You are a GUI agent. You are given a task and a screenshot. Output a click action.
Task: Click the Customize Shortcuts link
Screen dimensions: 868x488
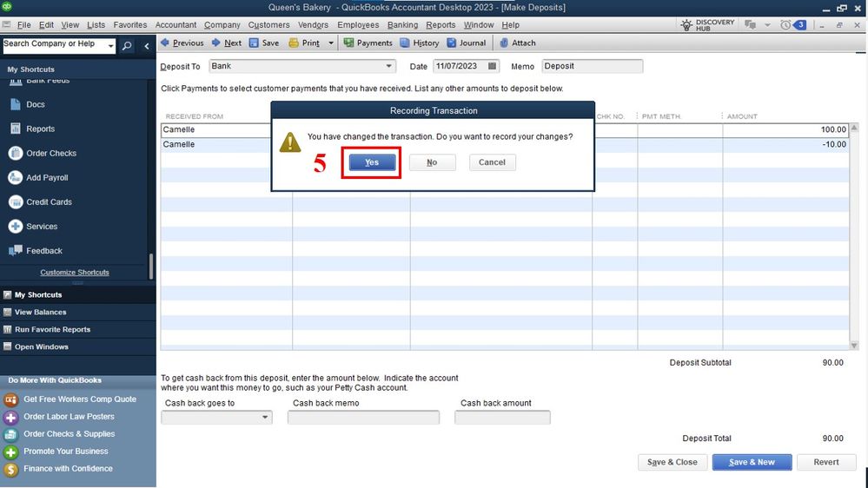click(75, 272)
